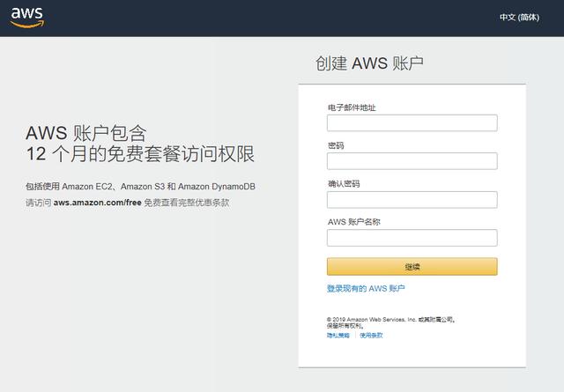Focus the AWS 账户名称 input field
This screenshot has width=564, height=392.
point(412,238)
